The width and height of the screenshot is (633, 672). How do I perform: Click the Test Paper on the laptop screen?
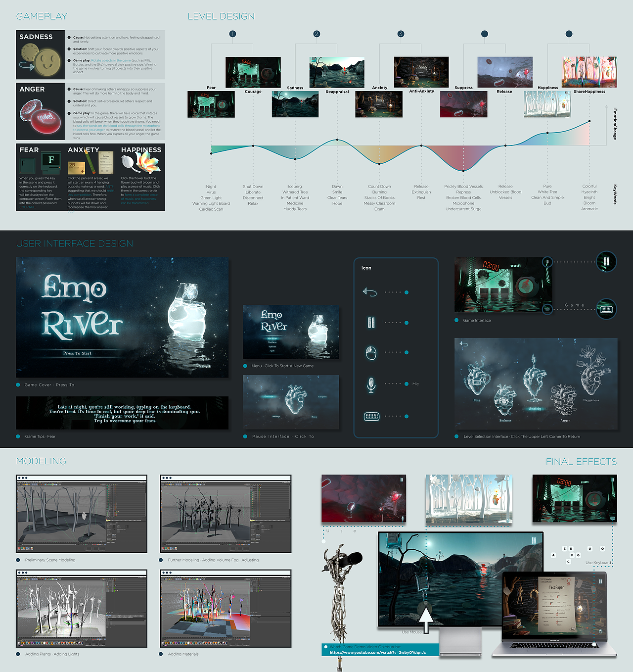[557, 604]
